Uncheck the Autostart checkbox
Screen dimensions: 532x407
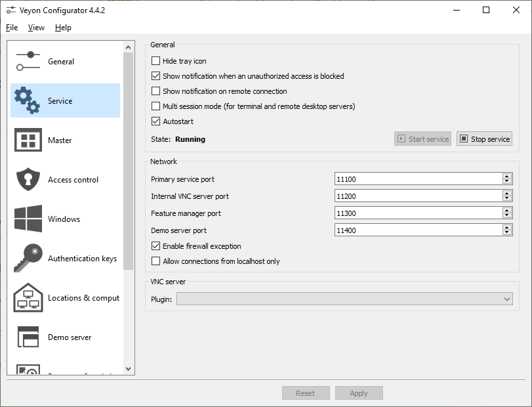(x=155, y=121)
